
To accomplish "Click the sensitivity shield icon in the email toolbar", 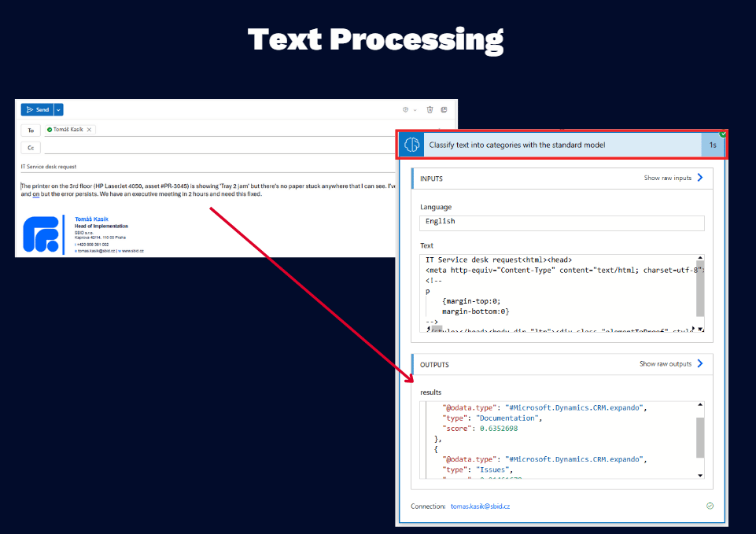I will (x=405, y=110).
